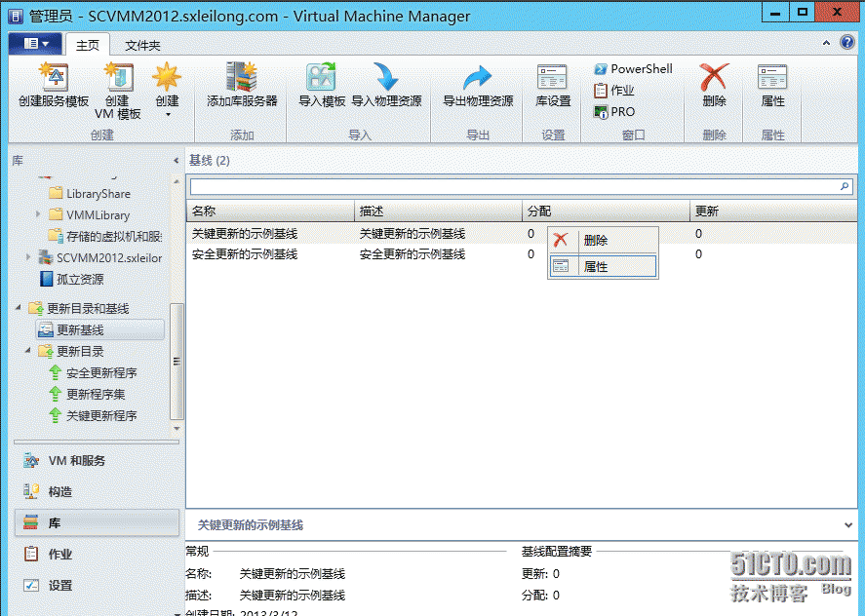Screen dimensions: 865x616
Task: Open Library Settings (库设置) in ribbon
Action: (553, 85)
